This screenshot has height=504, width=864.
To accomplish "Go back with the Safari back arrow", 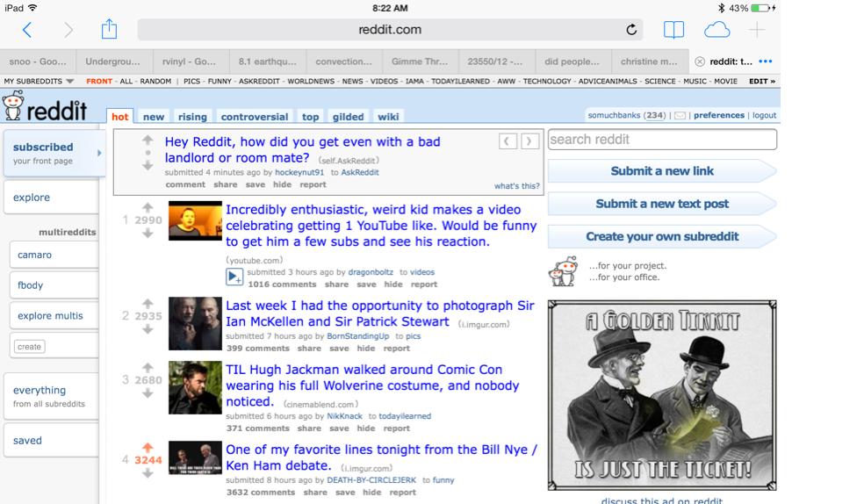I will point(27,30).
